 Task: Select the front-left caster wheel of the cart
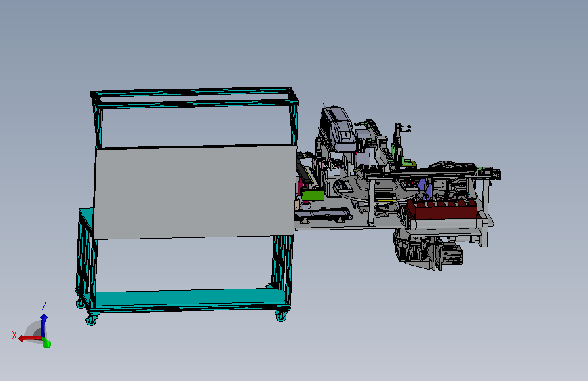point(91,320)
